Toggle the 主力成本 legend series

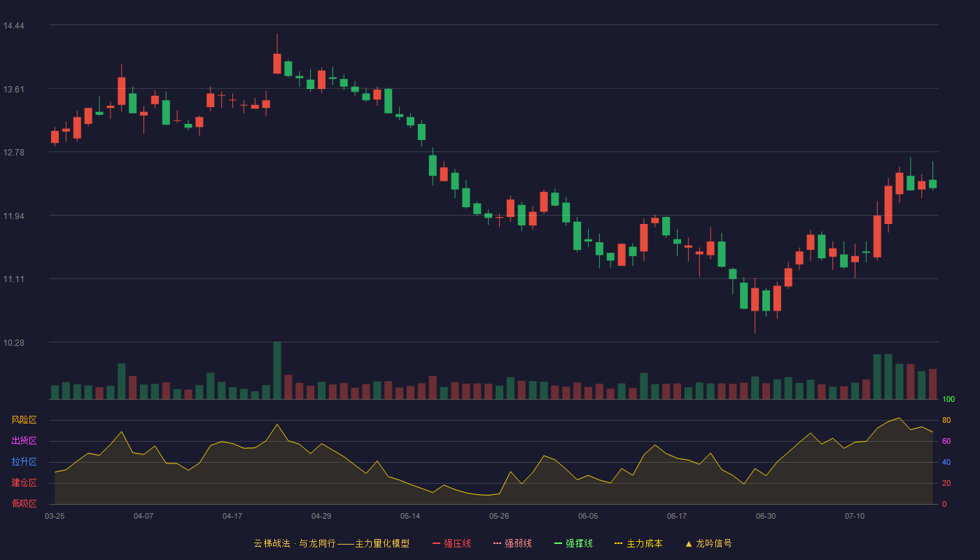(638, 543)
